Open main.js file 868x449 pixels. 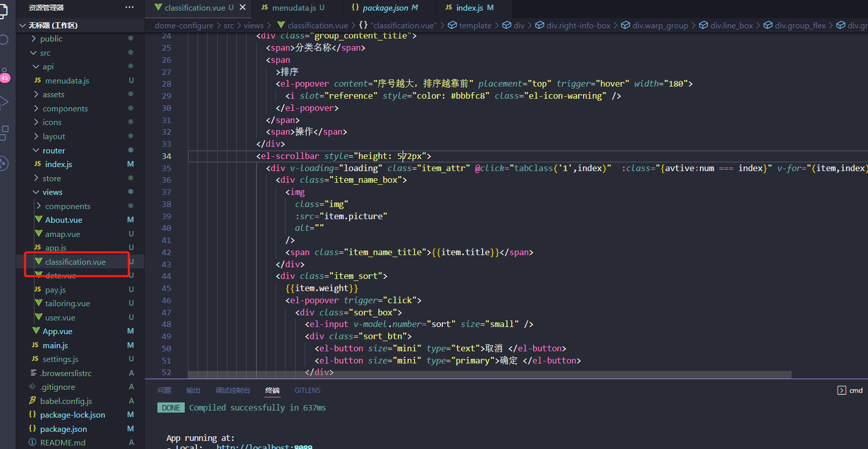pyautogui.click(x=55, y=345)
